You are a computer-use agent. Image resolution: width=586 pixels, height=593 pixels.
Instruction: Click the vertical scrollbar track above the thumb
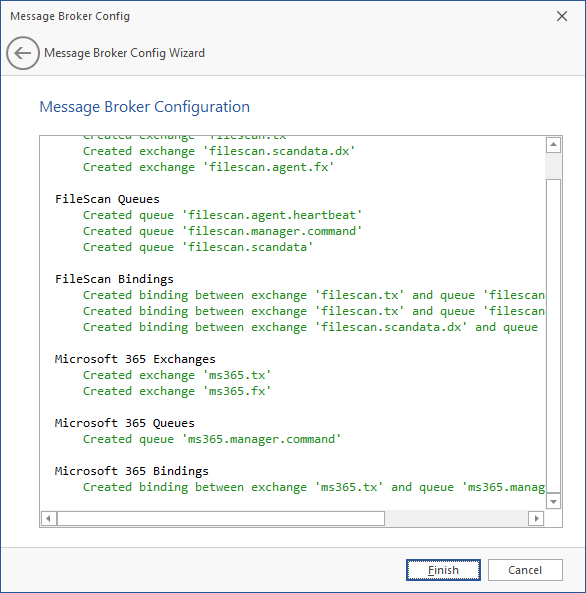(x=553, y=166)
